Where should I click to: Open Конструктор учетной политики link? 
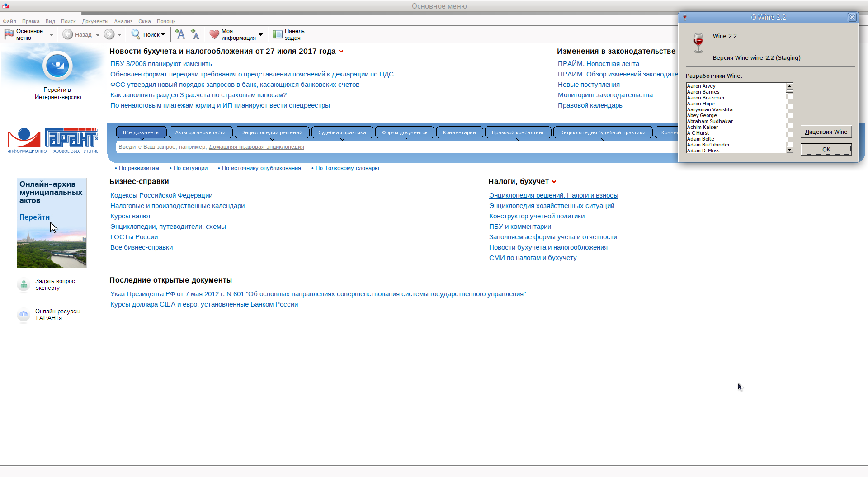[537, 216]
